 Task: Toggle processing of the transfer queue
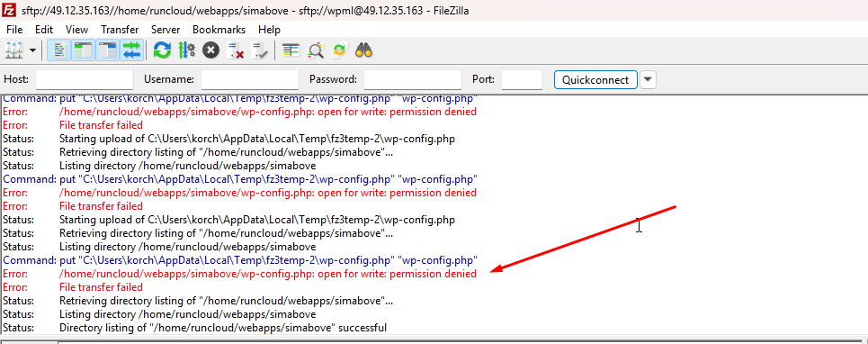point(186,51)
